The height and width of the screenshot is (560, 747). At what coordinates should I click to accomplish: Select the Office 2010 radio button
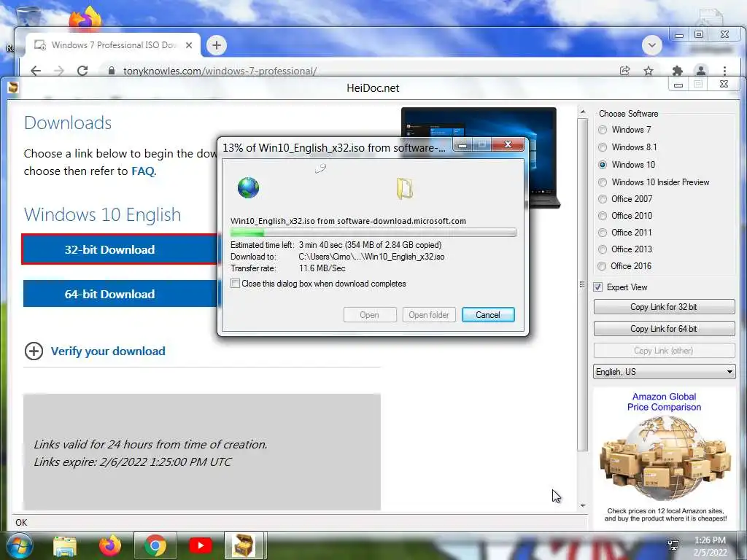pyautogui.click(x=603, y=216)
